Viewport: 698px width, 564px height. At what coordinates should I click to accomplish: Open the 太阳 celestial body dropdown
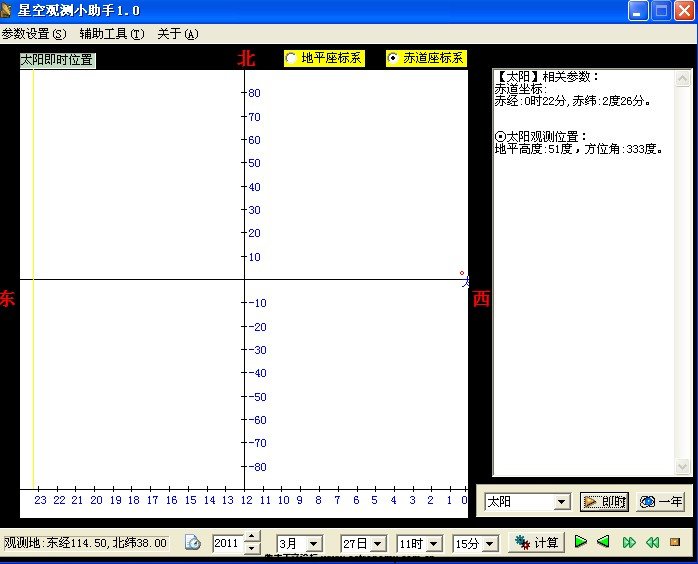[x=562, y=502]
